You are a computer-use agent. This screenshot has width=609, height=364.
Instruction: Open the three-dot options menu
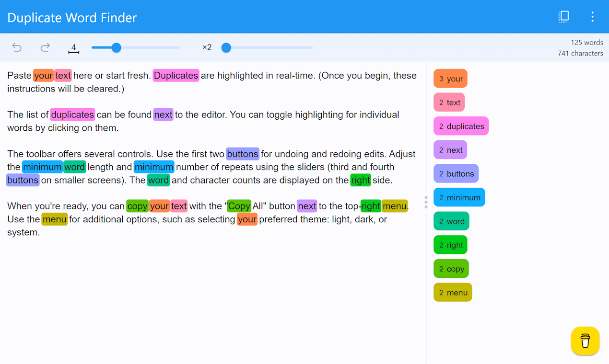pos(592,17)
